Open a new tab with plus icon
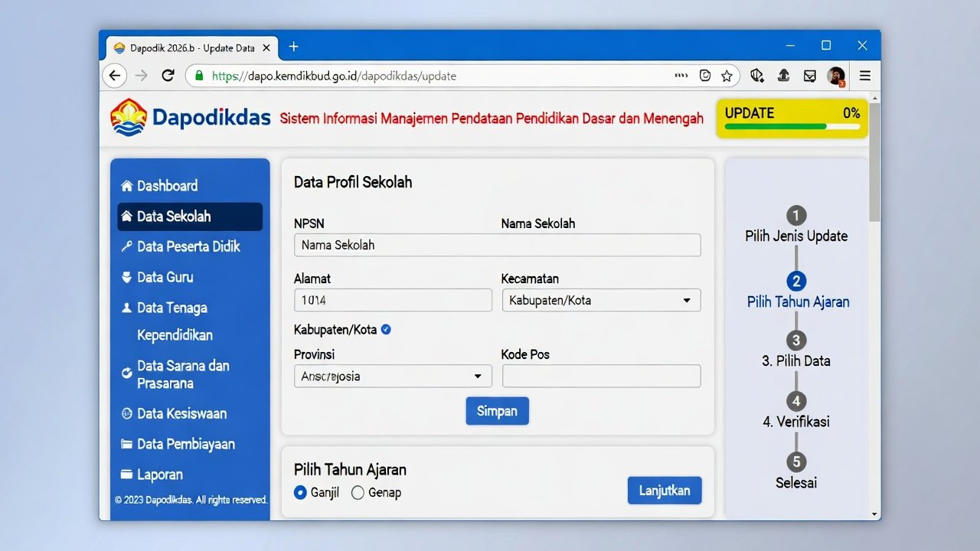980x551 pixels. click(293, 47)
